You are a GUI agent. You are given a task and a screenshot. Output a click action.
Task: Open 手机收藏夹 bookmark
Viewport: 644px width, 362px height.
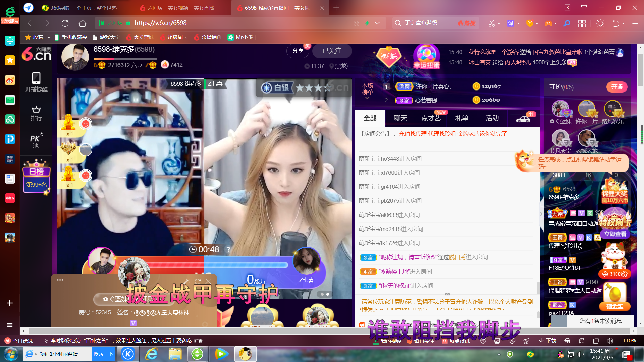(71, 37)
